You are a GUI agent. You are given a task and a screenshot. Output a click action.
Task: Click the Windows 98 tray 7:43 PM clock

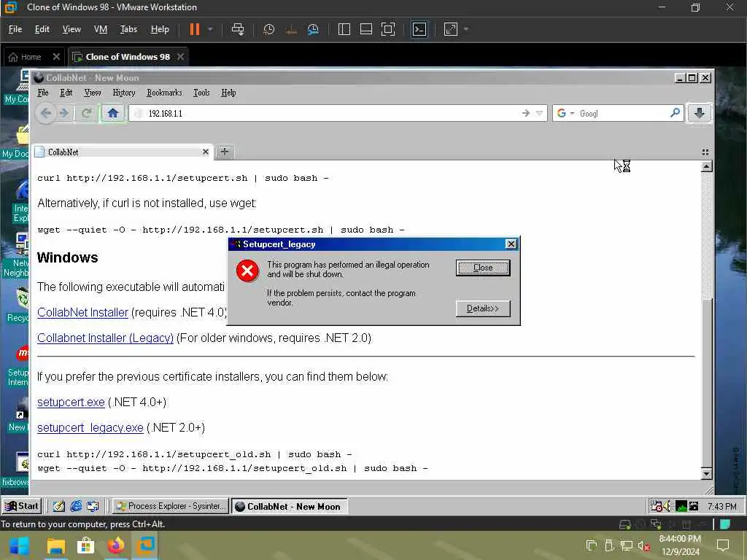721,506
